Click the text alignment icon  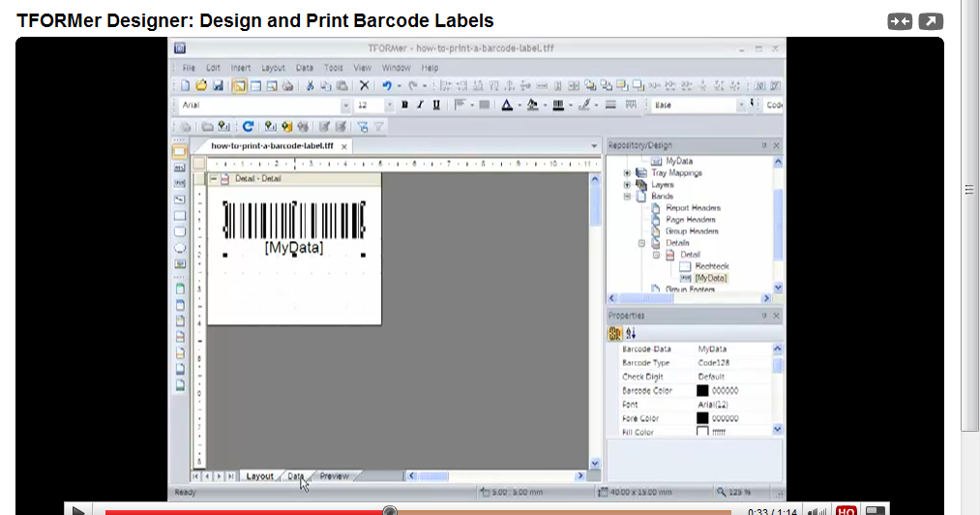coord(460,106)
